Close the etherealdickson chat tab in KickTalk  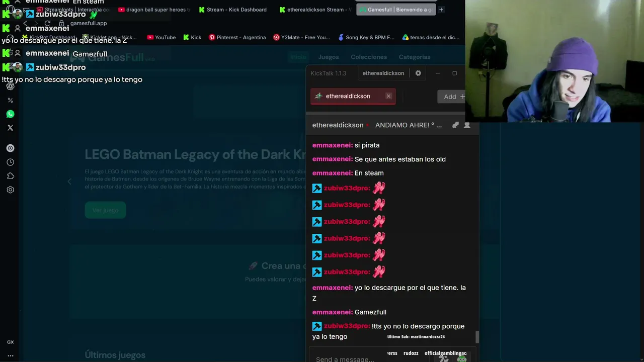[388, 96]
